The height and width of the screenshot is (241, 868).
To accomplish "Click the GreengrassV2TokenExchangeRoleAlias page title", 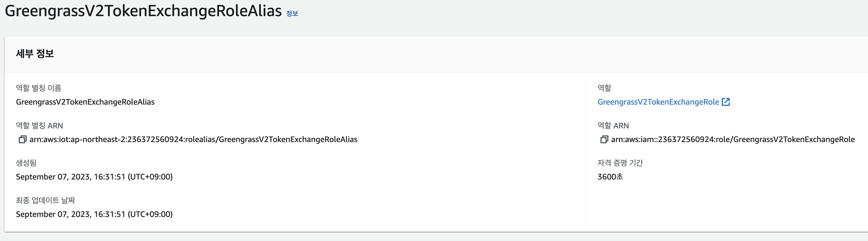I will 143,11.
